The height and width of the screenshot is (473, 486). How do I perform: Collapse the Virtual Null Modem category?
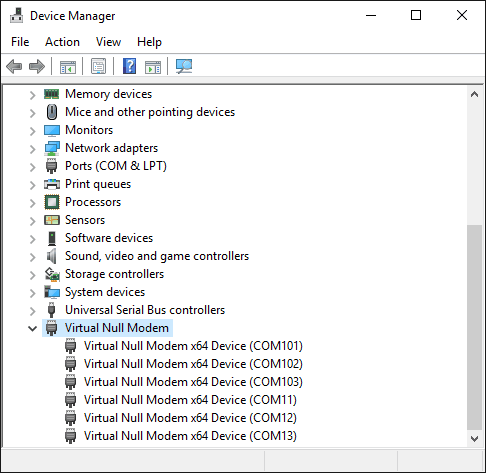click(x=32, y=328)
